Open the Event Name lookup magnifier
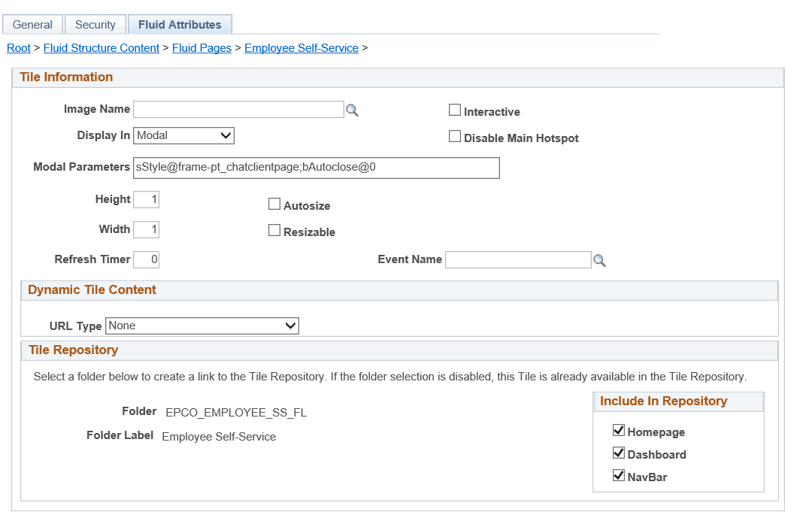The image size is (812, 521). pyautogui.click(x=599, y=259)
